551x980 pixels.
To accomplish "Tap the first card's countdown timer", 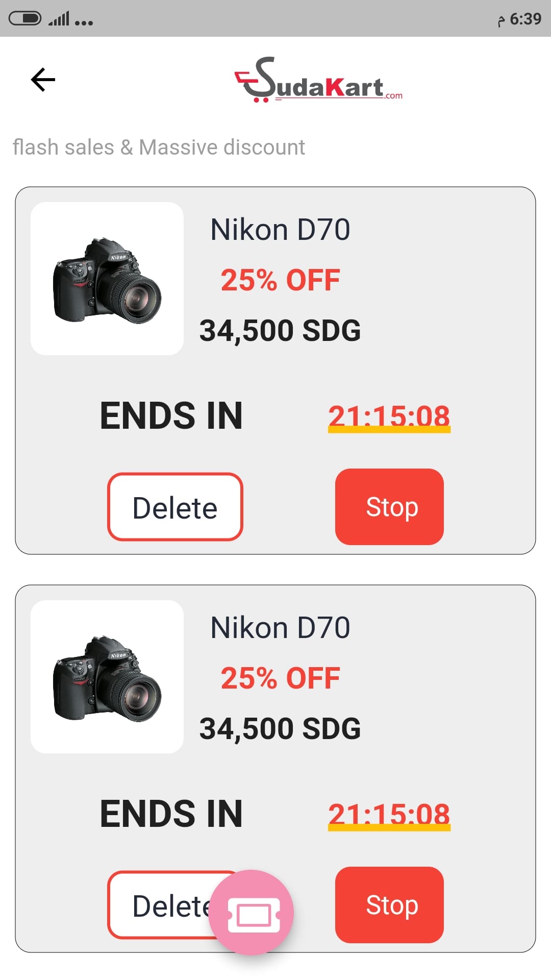I will point(389,416).
